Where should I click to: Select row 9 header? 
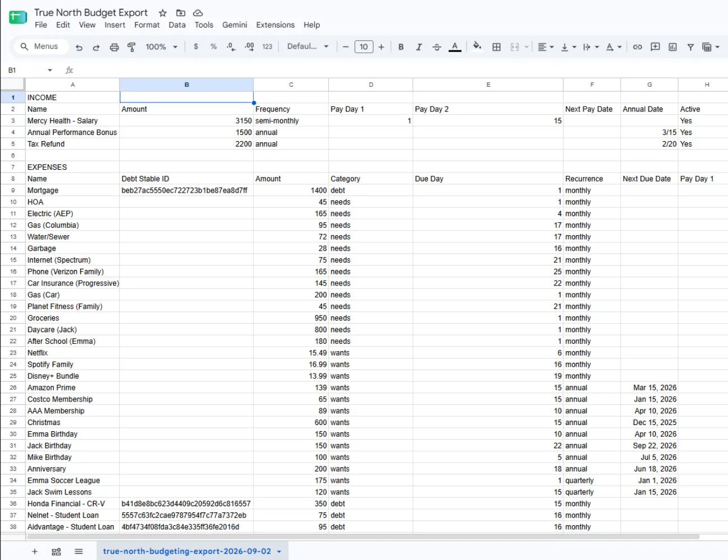pyautogui.click(x=13, y=190)
